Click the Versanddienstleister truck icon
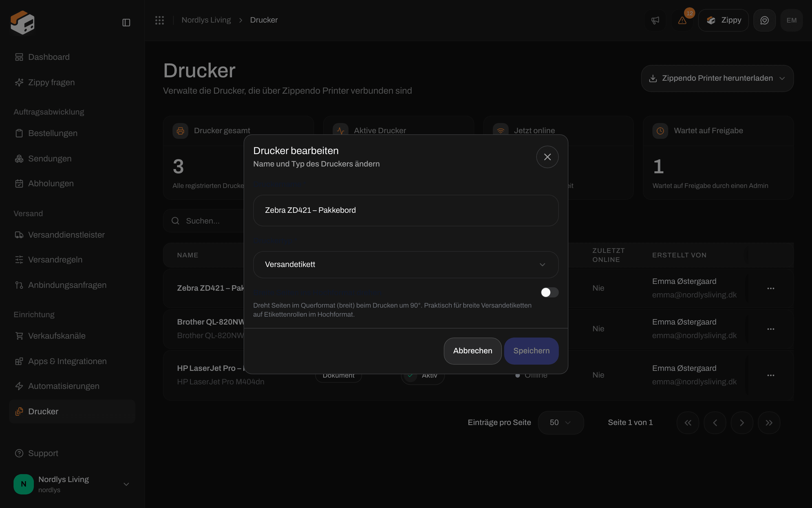Viewport: 812px width, 508px height. click(x=19, y=235)
